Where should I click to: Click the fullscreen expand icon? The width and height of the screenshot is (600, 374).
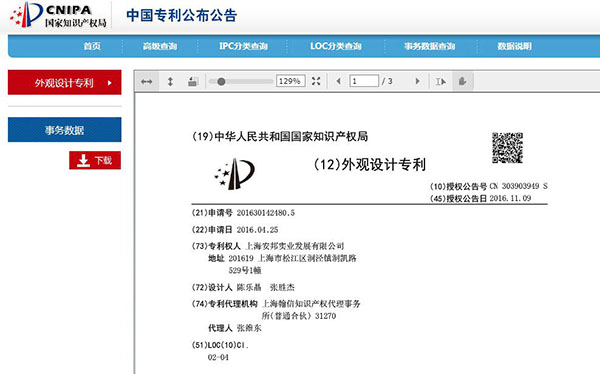click(316, 81)
